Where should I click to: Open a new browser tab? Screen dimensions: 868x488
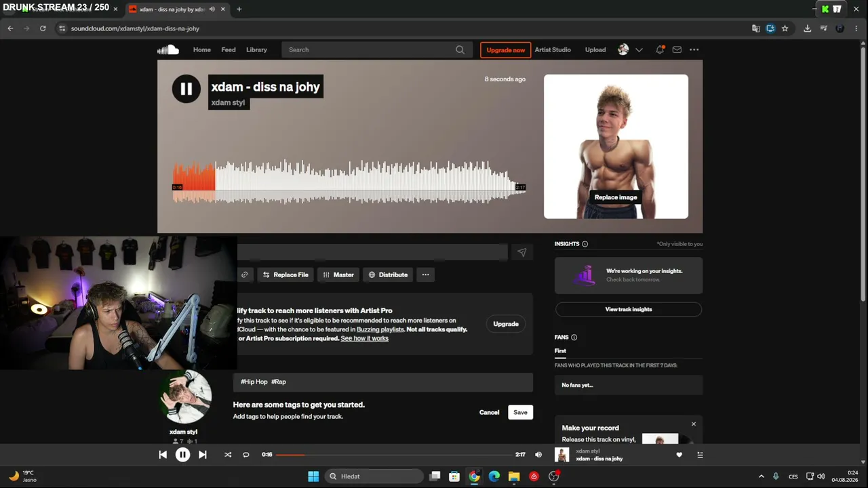pos(239,9)
